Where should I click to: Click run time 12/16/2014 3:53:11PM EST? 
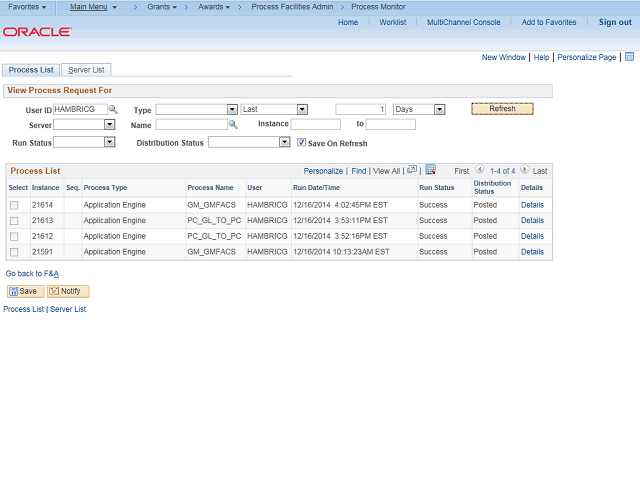point(340,220)
